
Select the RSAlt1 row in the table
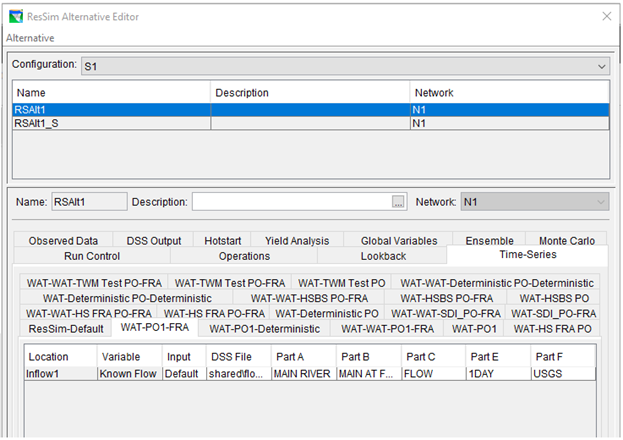click(x=110, y=109)
